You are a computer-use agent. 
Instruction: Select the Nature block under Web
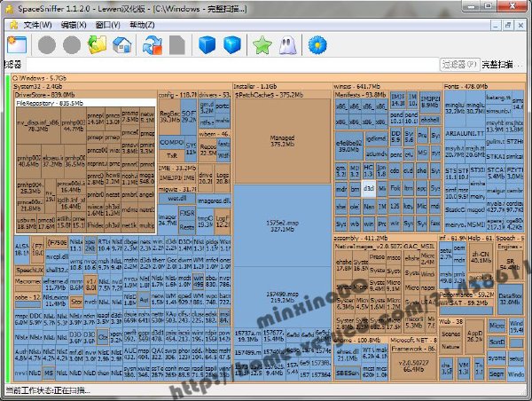[x=450, y=347]
